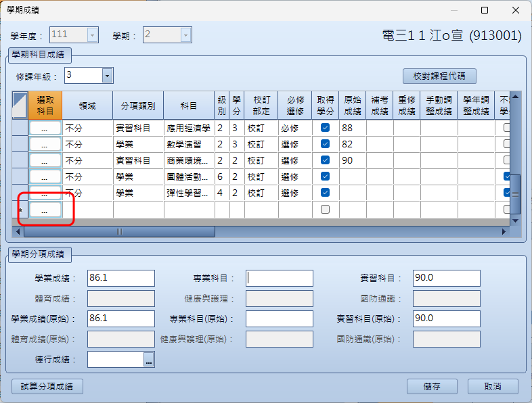Click 校對課程代碼 button

coord(439,76)
